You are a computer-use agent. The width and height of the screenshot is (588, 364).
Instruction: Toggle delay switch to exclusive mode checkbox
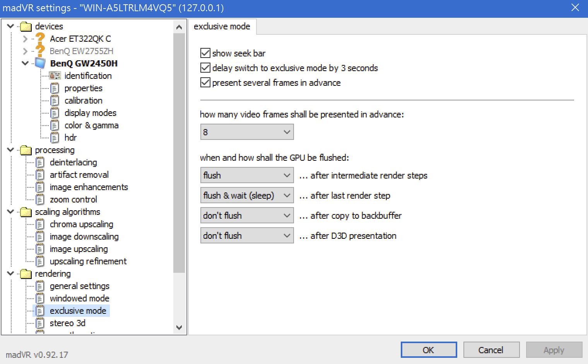(205, 68)
